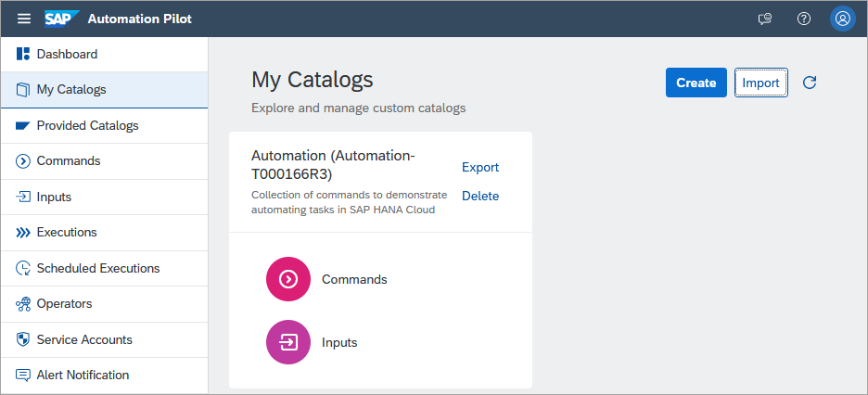
Task: Open the catalog's Inputs label
Action: [339, 342]
